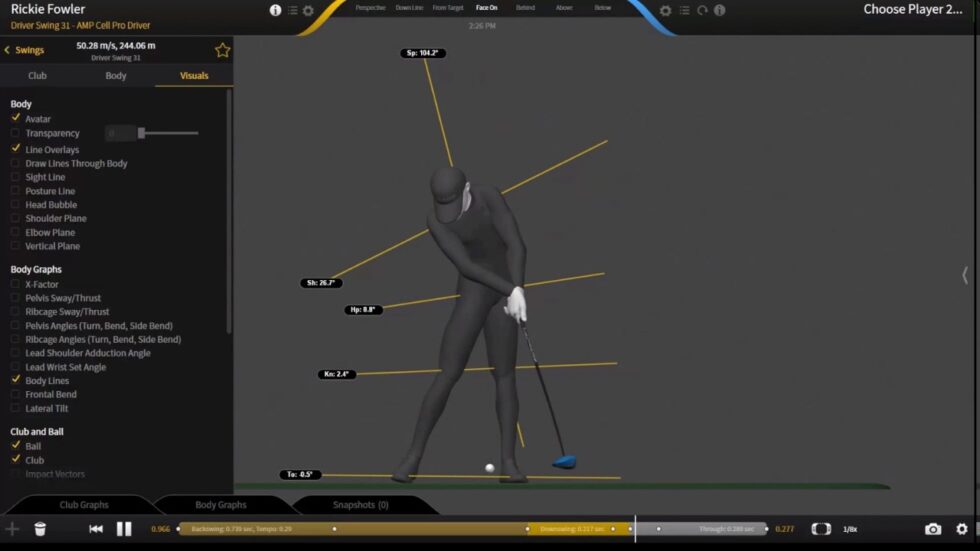Screen dimensions: 980x551
Task: Switch to Perspective camera view
Action: [371, 8]
